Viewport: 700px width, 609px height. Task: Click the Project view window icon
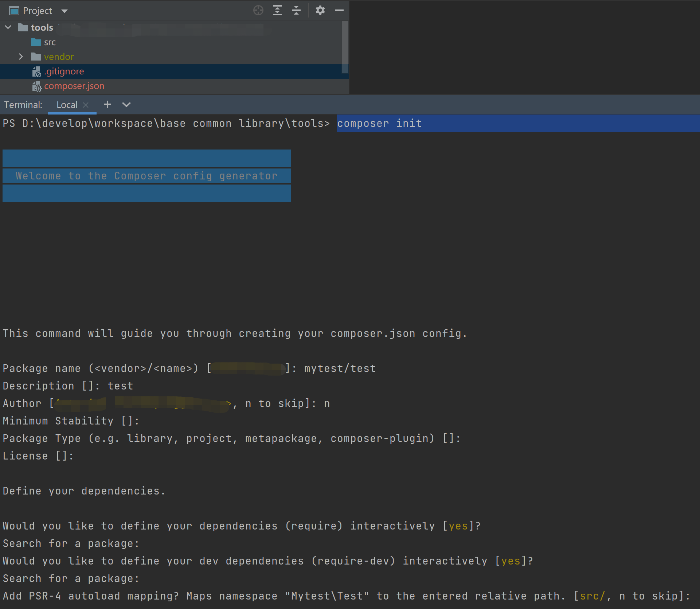(x=14, y=11)
